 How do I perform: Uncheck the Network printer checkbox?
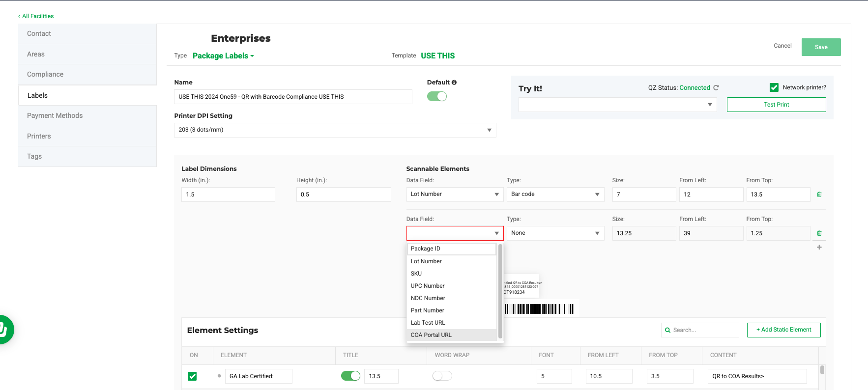click(774, 87)
